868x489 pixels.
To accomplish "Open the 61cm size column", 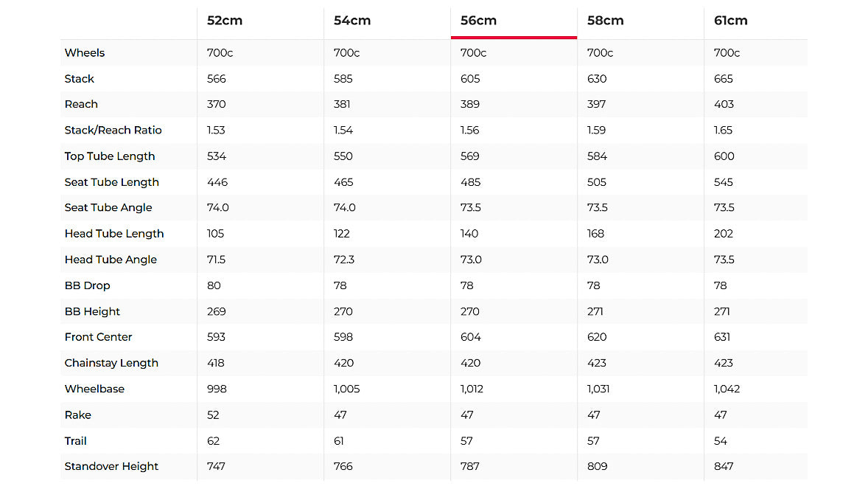I will pyautogui.click(x=731, y=21).
